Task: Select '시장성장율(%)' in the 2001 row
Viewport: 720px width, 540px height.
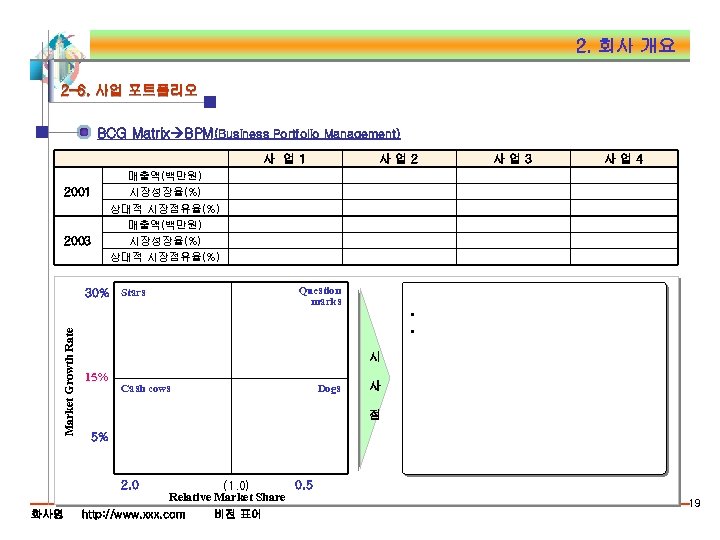Action: pos(165,191)
